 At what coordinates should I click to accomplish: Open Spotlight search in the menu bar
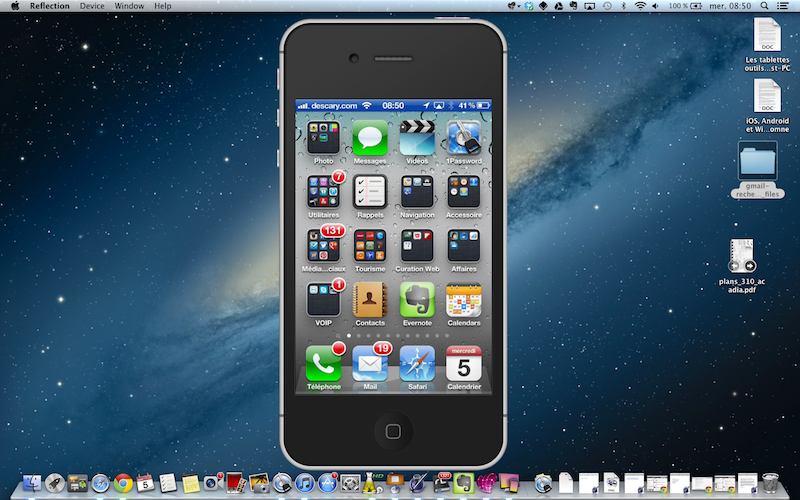[x=764, y=6]
